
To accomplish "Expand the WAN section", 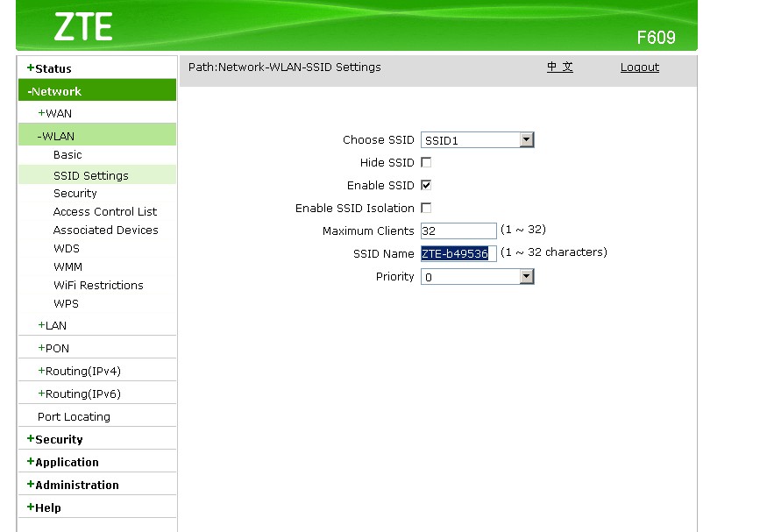I will click(x=52, y=113).
